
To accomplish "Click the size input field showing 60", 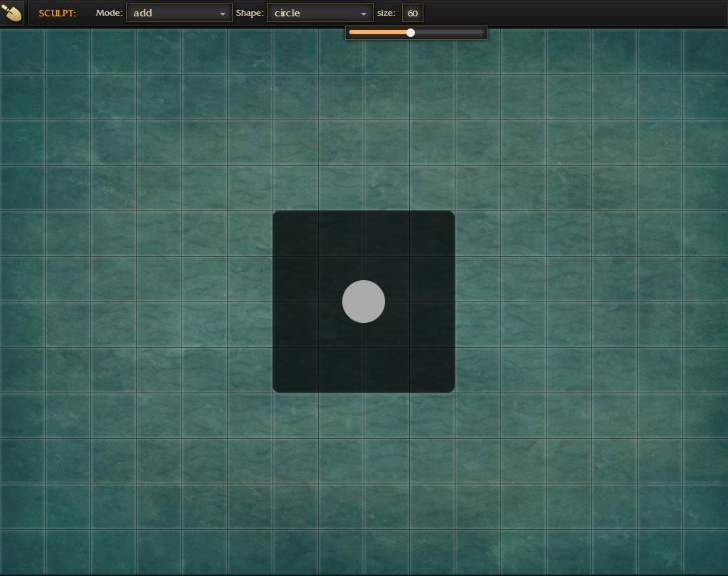I will (413, 13).
